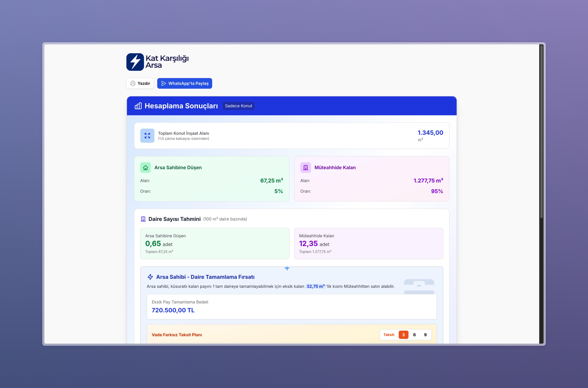Click the expand arrows icon for Toplam Konut İnşaat Alanı
Image resolution: width=588 pixels, height=388 pixels.
[x=147, y=136]
